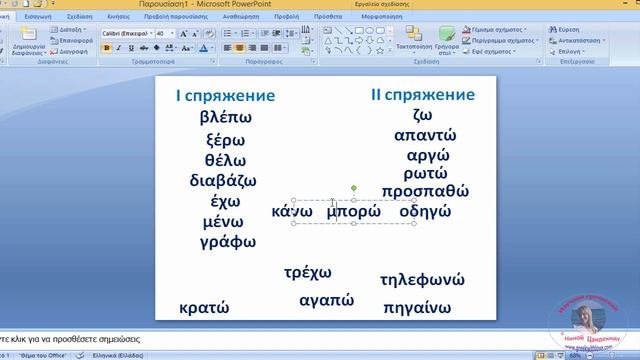Click the Arrange (Τακτοποίηση) button
Image resolution: width=640 pixels, height=360 pixels.
pos(414,40)
